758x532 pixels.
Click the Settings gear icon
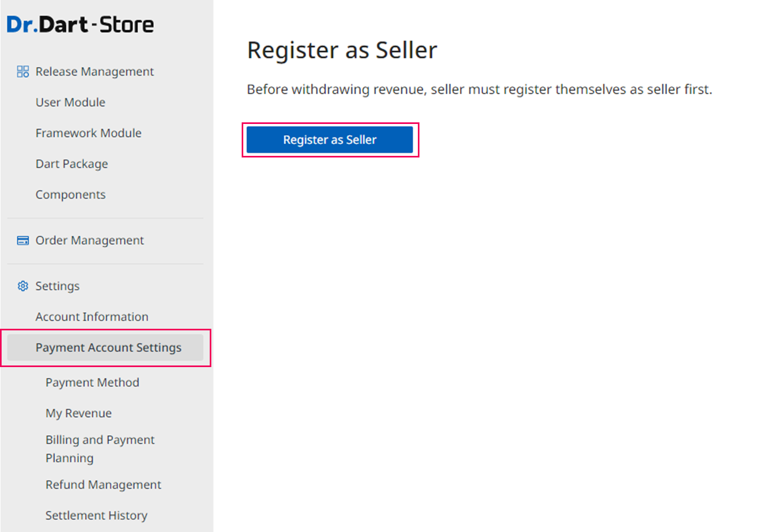[23, 286]
